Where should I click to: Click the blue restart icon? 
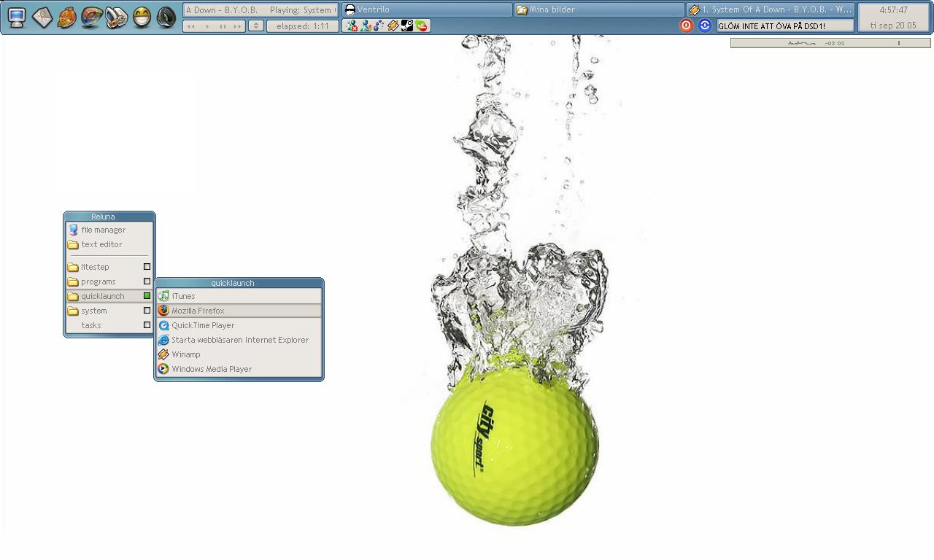[x=704, y=26]
